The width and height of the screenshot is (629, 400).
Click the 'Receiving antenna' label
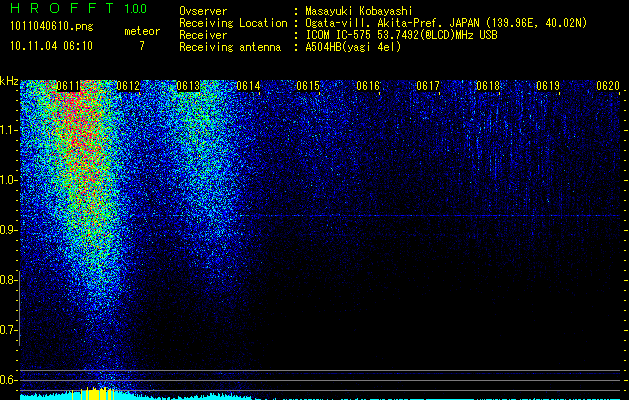230,47
